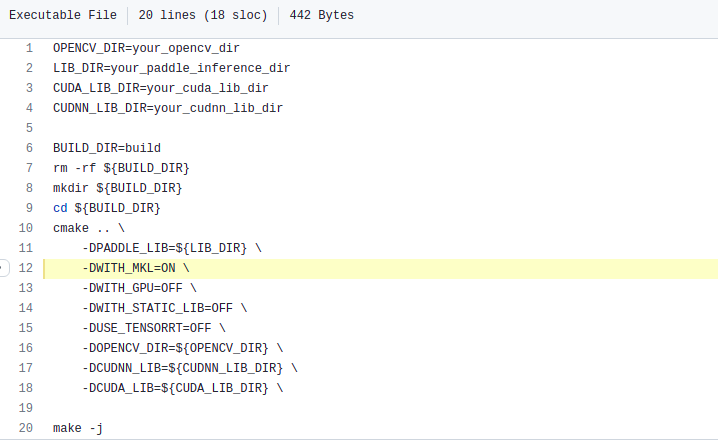718x443 pixels.
Task: Click line number 10
Action: coord(26,228)
